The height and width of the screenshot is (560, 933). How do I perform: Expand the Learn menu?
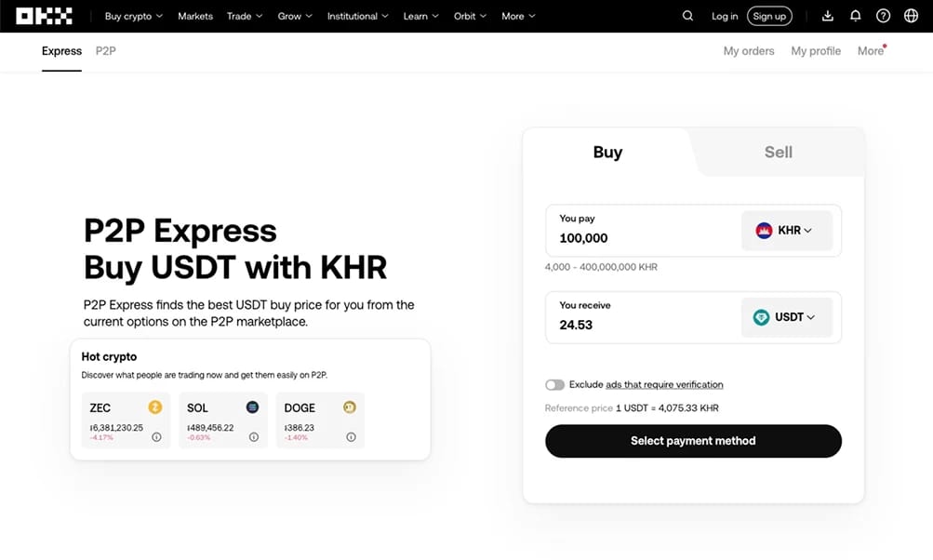point(420,16)
